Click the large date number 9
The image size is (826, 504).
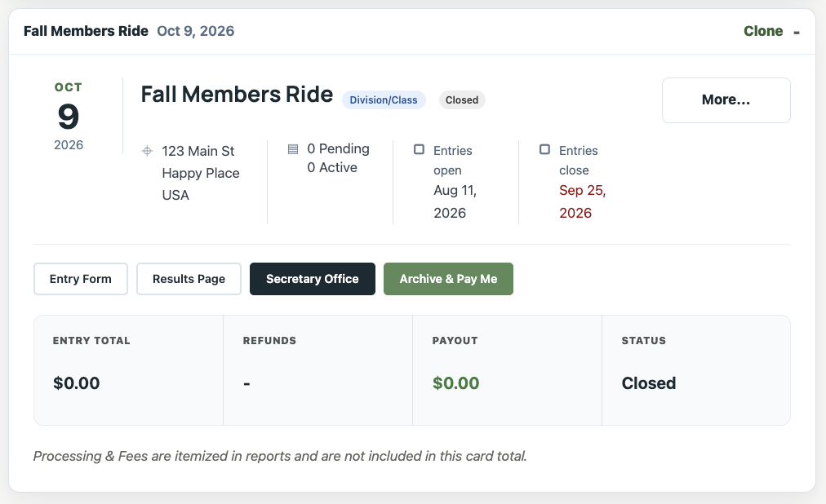(x=69, y=117)
